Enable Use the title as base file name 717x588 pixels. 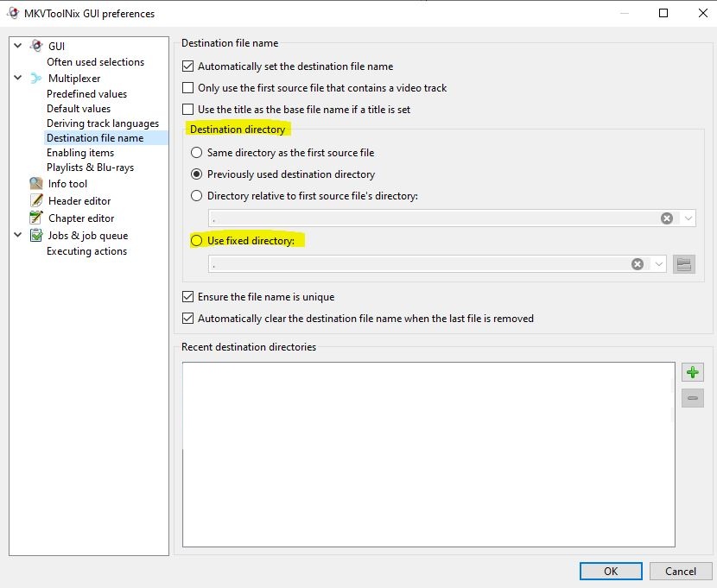tap(187, 109)
